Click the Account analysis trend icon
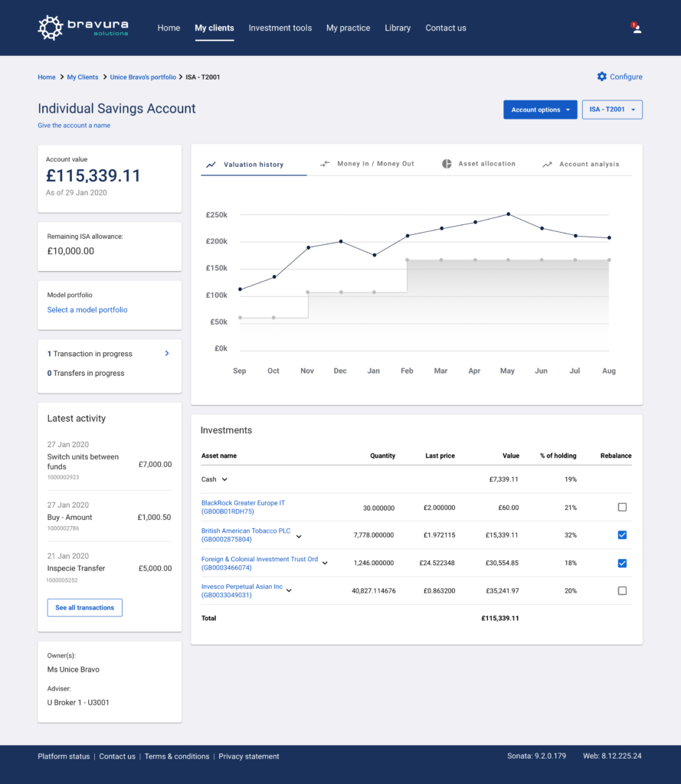The height and width of the screenshot is (784, 681). click(548, 164)
